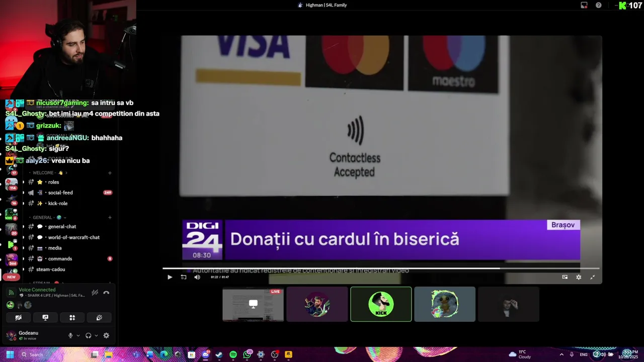Add channel to WELCOME category plus
The image size is (644, 362).
coord(110,173)
